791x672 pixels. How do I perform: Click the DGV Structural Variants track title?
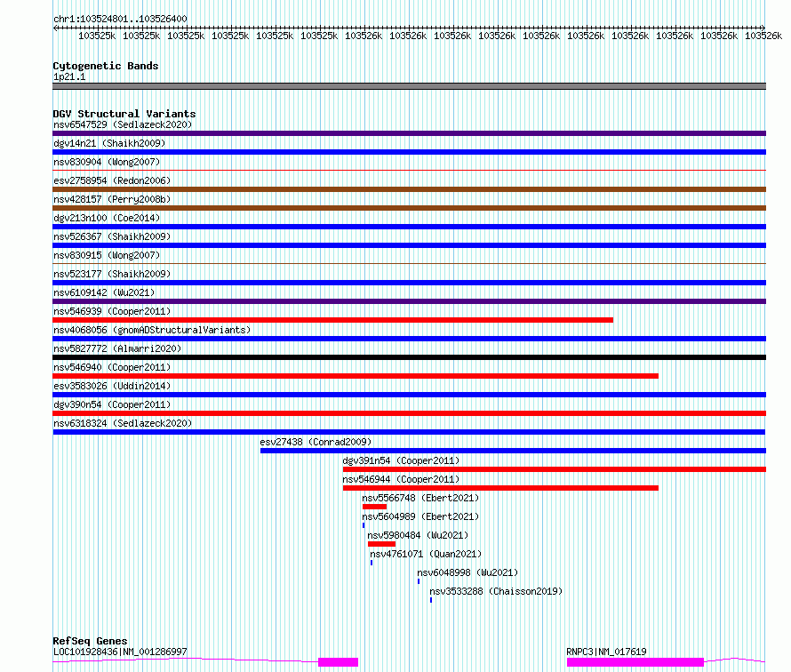pos(124,114)
